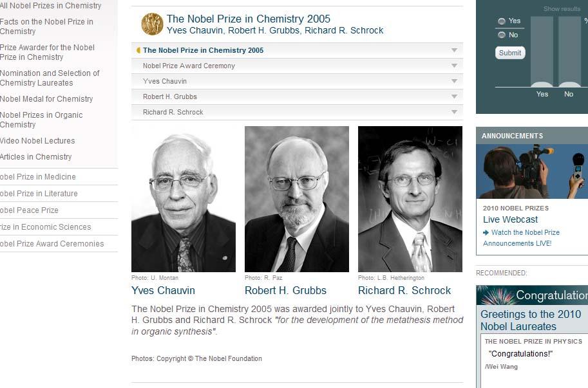This screenshot has height=388, width=588.
Task: Expand the Yves Chauvin section arrow
Action: click(x=454, y=81)
